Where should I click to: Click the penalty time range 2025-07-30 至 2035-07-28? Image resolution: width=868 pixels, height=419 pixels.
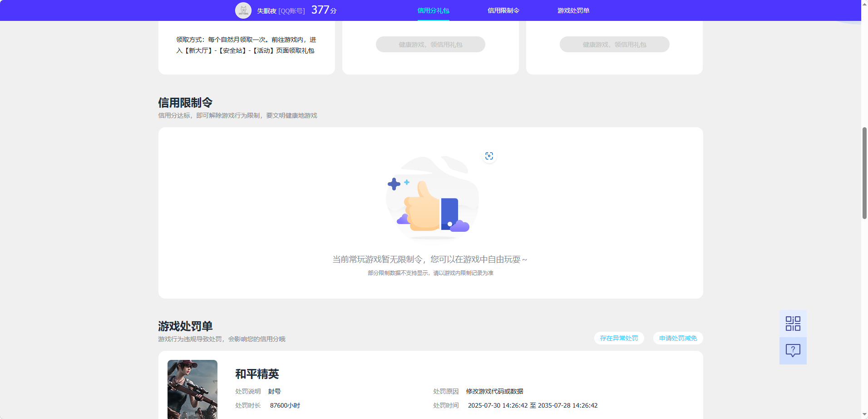click(533, 405)
